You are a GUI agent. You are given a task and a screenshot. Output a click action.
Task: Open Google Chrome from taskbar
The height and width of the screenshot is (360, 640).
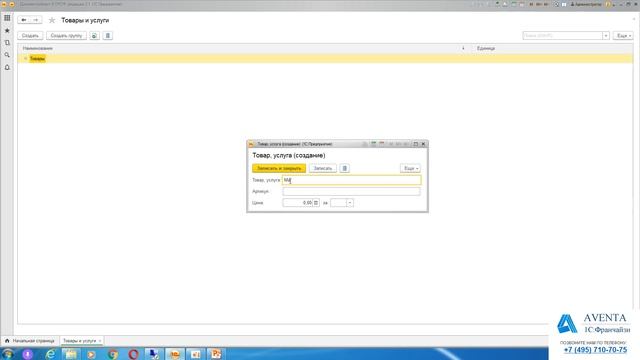[113, 354]
